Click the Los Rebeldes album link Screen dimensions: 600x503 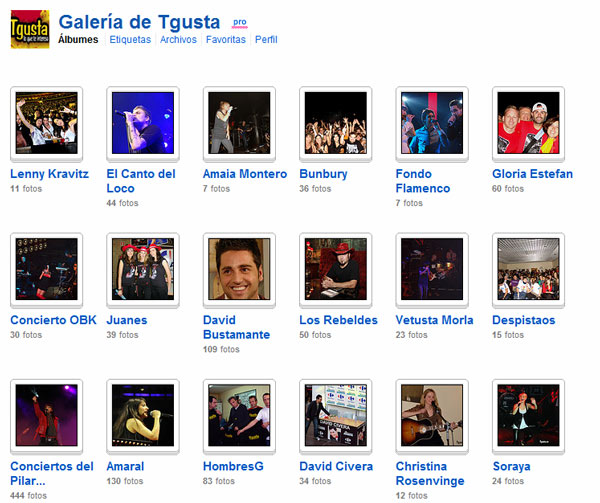[338, 320]
